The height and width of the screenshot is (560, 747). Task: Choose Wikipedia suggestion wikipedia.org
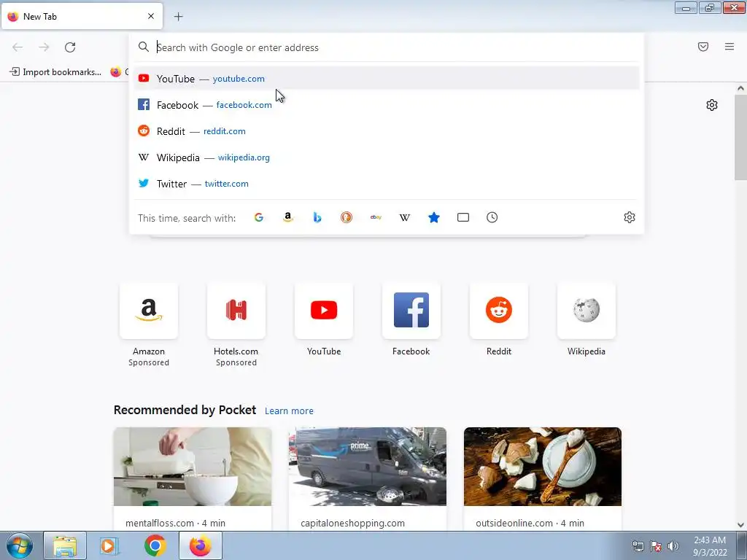point(387,157)
